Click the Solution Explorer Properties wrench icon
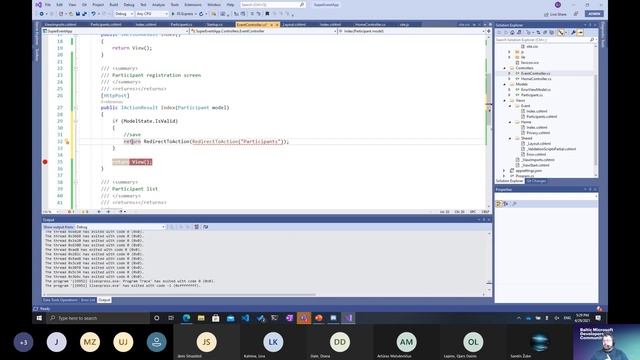Viewport: 640px width, 360px height. coord(573,33)
